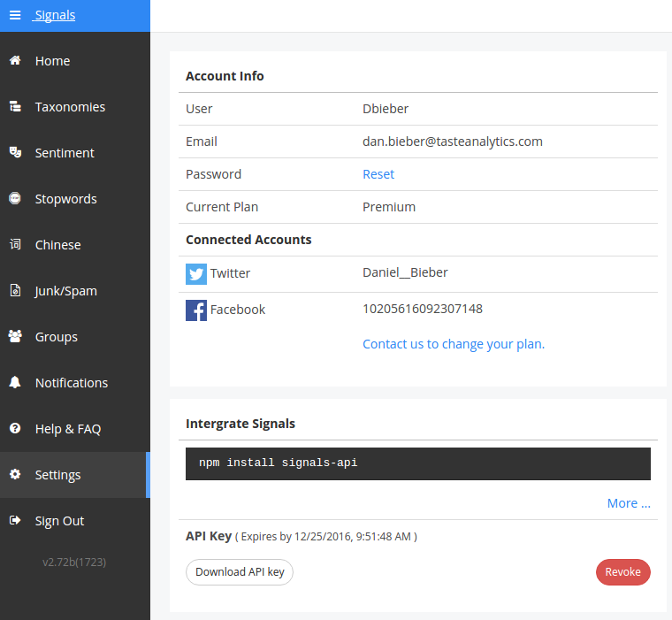
Task: Click the Chinese character icon
Action: point(15,244)
